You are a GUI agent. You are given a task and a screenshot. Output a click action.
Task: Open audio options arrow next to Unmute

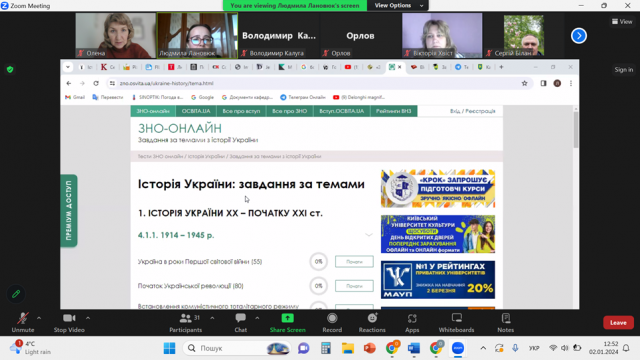point(39,318)
